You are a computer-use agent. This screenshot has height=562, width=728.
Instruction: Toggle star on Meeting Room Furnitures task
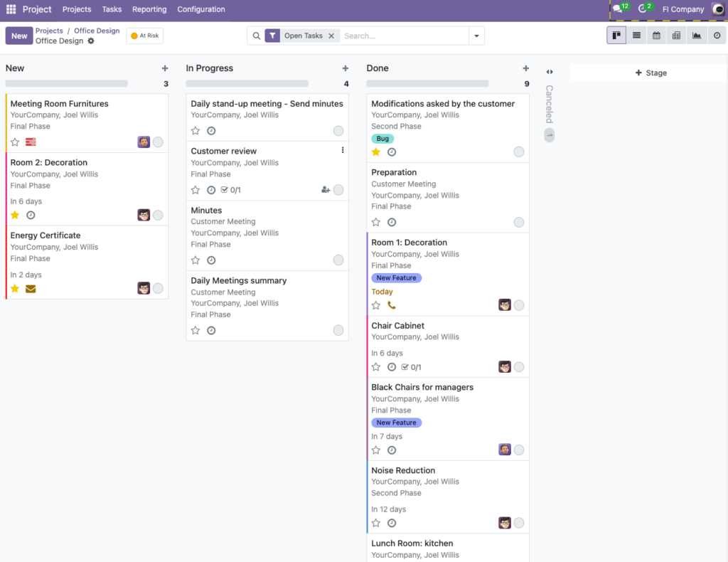[15, 142]
